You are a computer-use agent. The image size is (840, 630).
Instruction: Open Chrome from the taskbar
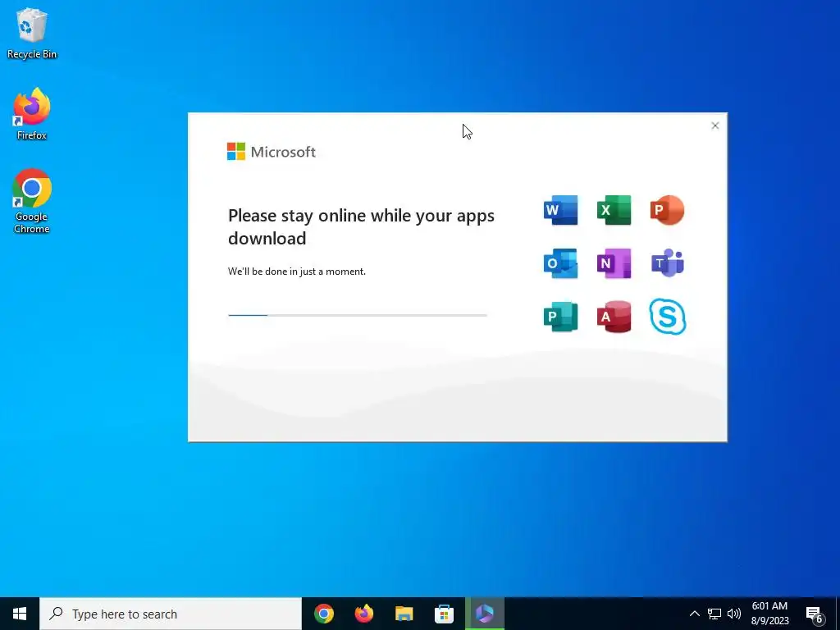(x=323, y=614)
